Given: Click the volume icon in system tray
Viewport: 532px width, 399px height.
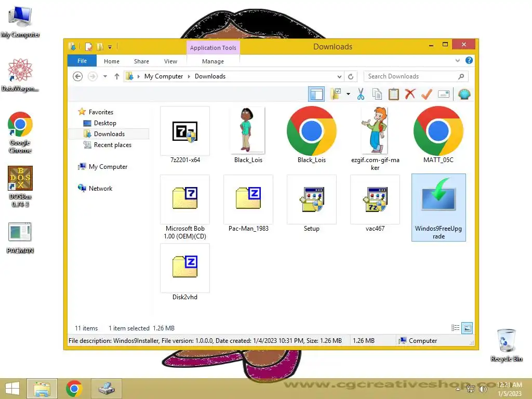Looking at the screenshot, I should pos(483,389).
